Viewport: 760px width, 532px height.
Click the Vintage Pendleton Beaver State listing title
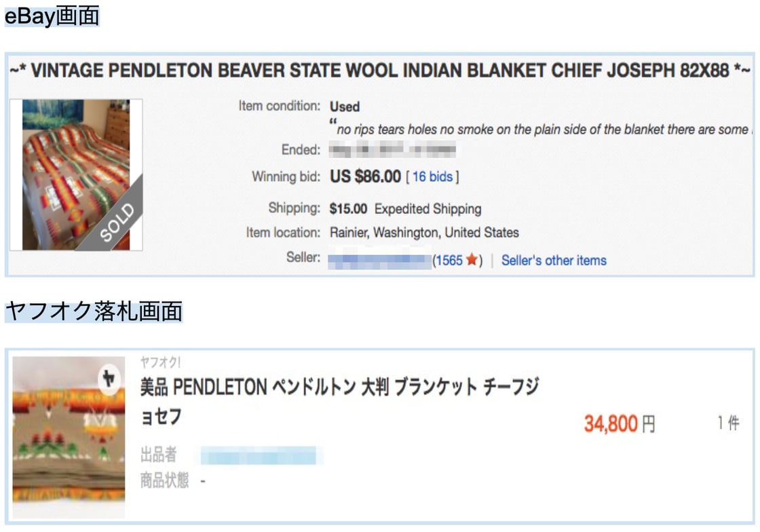click(380, 71)
